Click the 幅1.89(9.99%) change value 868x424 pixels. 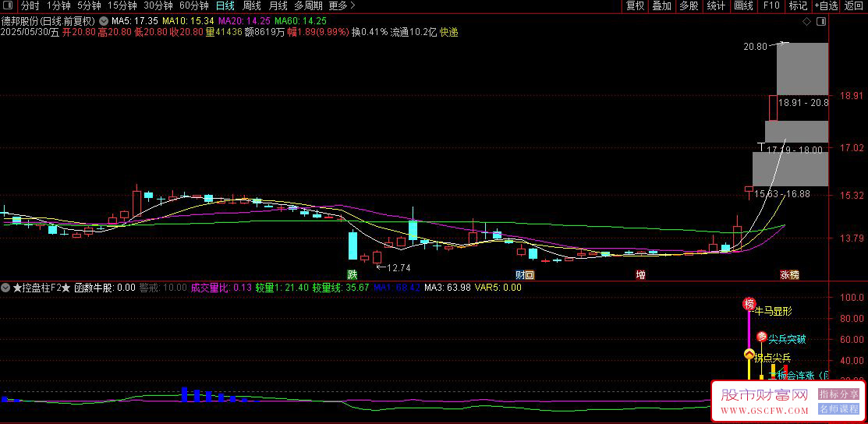(x=317, y=32)
